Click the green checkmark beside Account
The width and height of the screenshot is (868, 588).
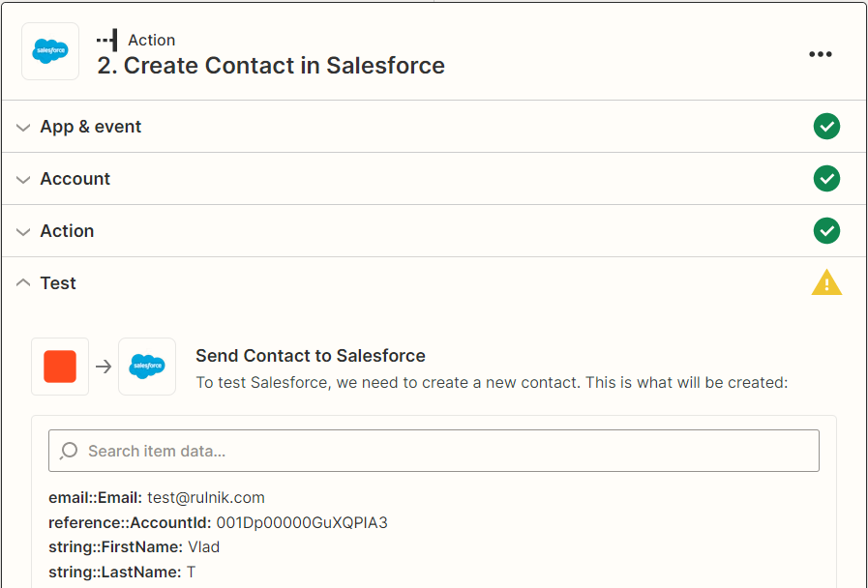pyautogui.click(x=826, y=179)
